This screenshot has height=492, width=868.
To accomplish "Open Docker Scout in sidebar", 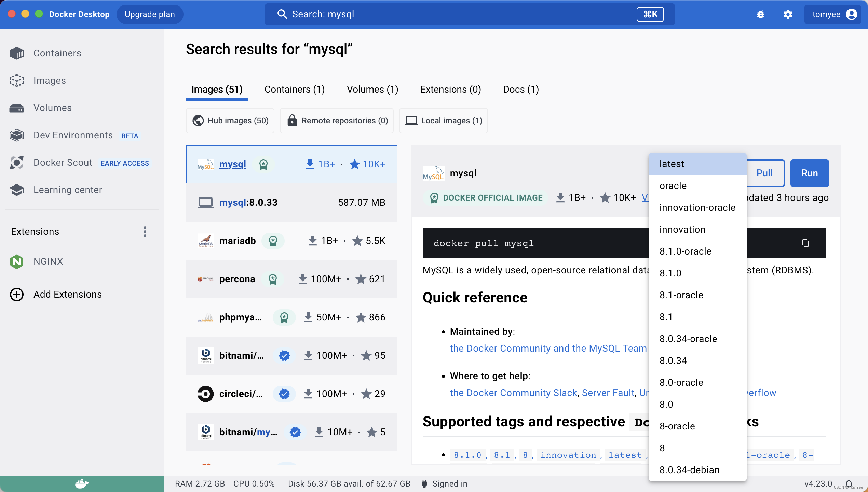I will coord(82,162).
